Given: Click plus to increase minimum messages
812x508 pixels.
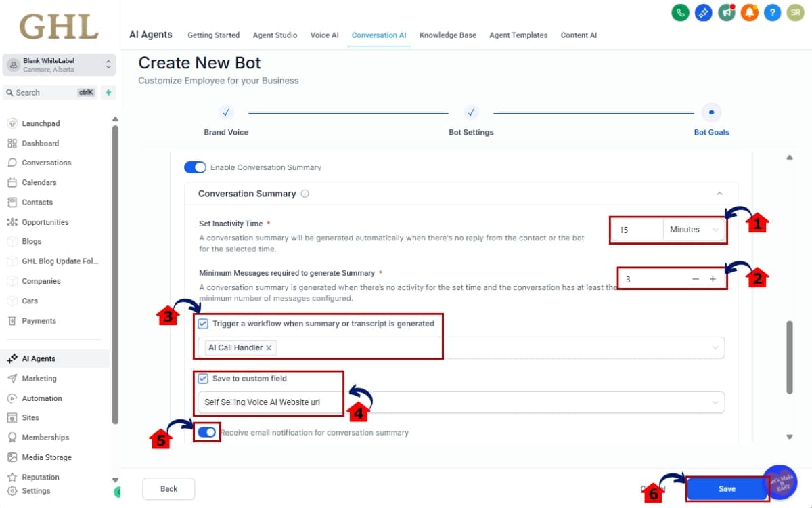Looking at the screenshot, I should (713, 279).
